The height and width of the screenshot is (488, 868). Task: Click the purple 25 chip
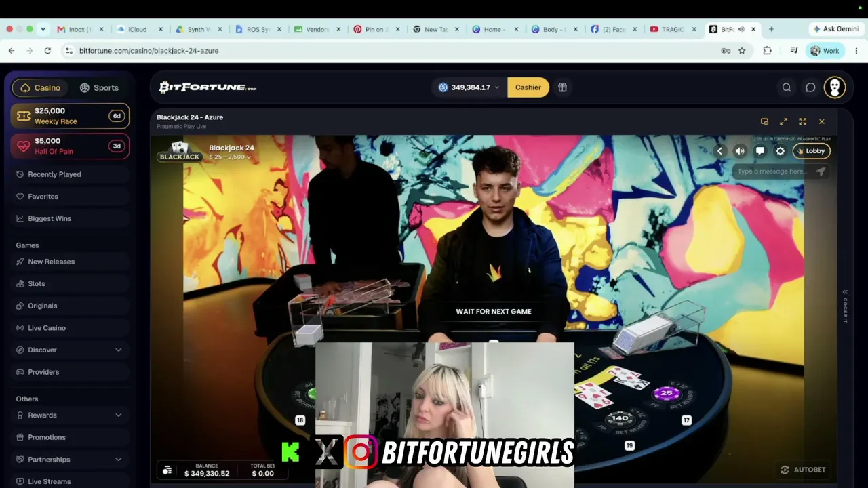pyautogui.click(x=667, y=393)
